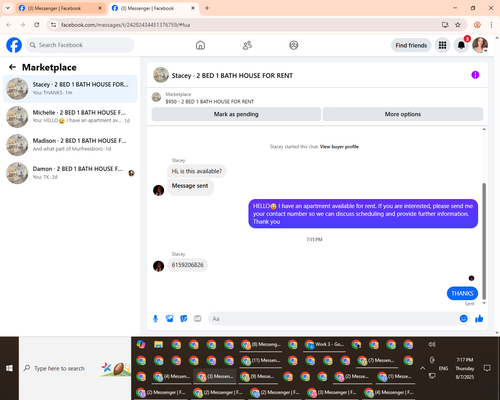View site information icon in address bar
Viewport: 500px width, 400px height.
pyautogui.click(x=53, y=25)
